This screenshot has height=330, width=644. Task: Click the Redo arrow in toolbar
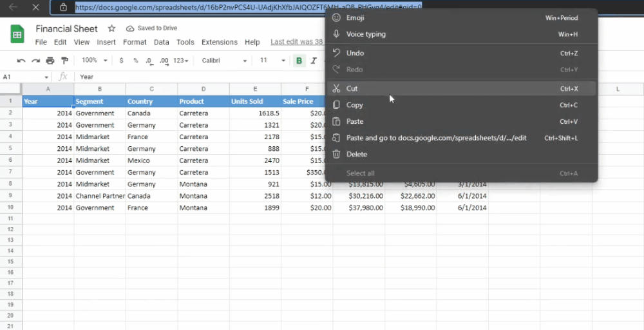pyautogui.click(x=35, y=61)
